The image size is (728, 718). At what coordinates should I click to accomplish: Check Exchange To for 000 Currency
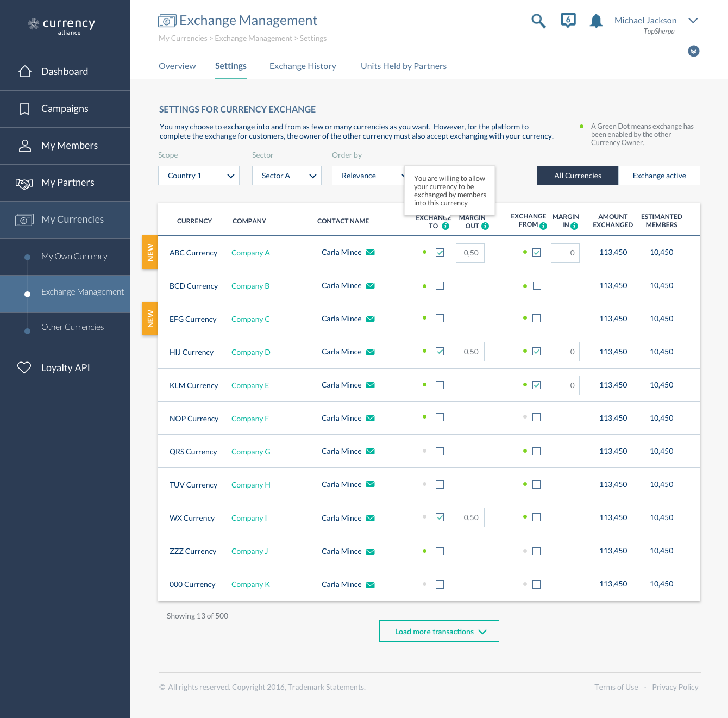(x=440, y=584)
